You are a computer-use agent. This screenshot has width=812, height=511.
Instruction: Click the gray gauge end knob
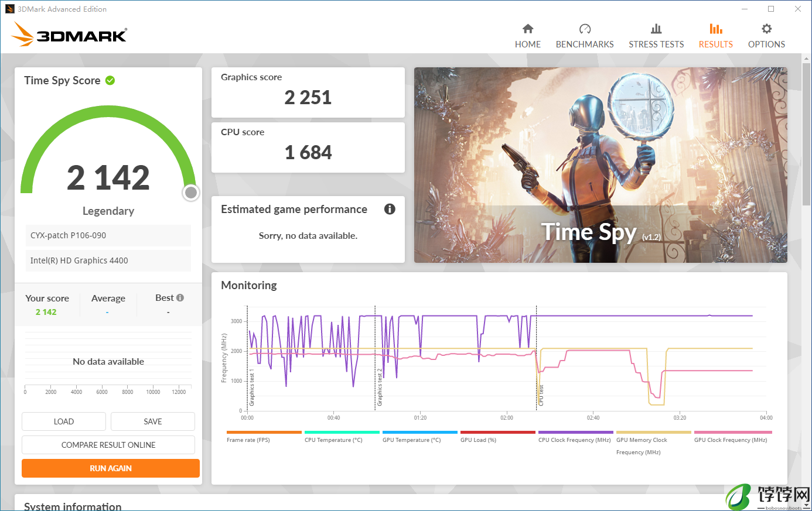[x=190, y=193]
